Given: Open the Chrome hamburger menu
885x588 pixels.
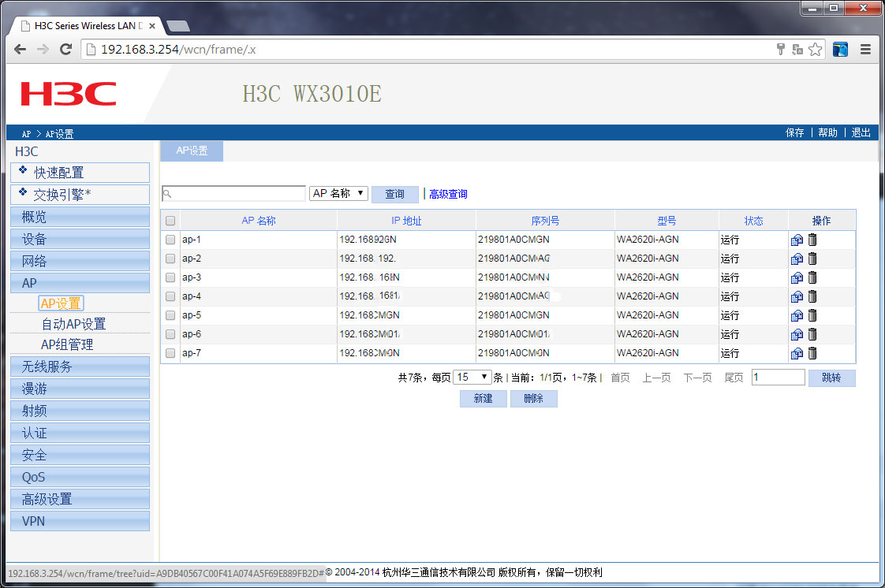Looking at the screenshot, I should click(865, 50).
